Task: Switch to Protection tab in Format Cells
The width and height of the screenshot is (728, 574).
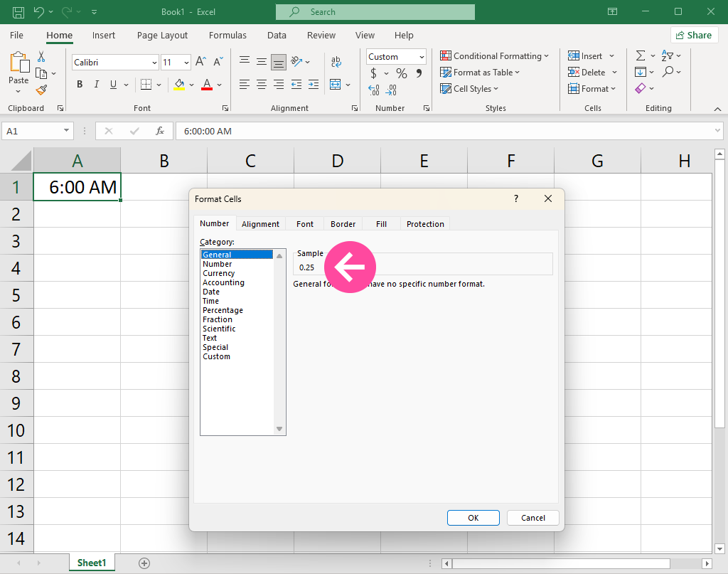Action: [425, 224]
